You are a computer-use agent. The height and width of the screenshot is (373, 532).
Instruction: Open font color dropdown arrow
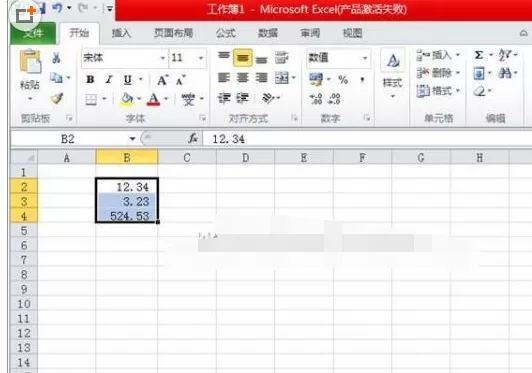[166, 99]
